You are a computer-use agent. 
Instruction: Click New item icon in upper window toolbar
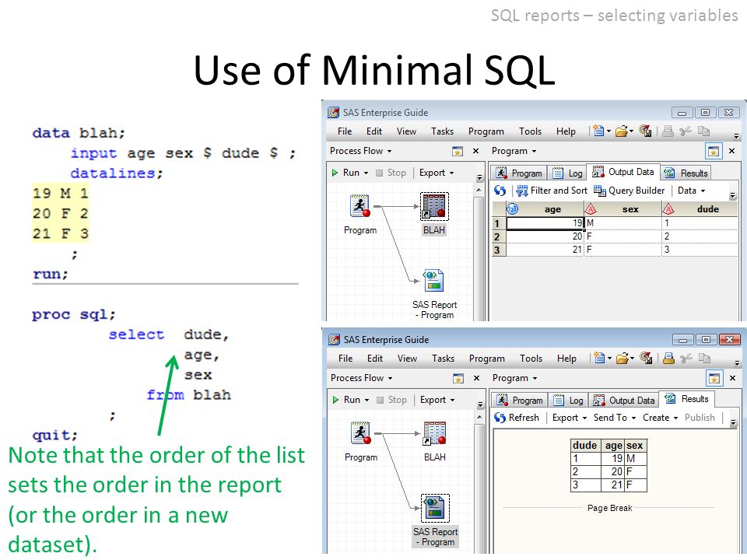pyautogui.click(x=599, y=131)
